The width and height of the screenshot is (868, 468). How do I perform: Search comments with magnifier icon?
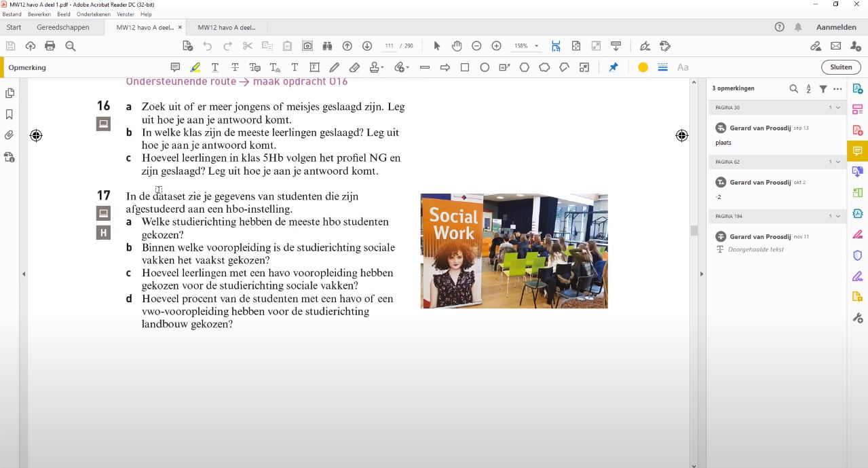coord(793,88)
